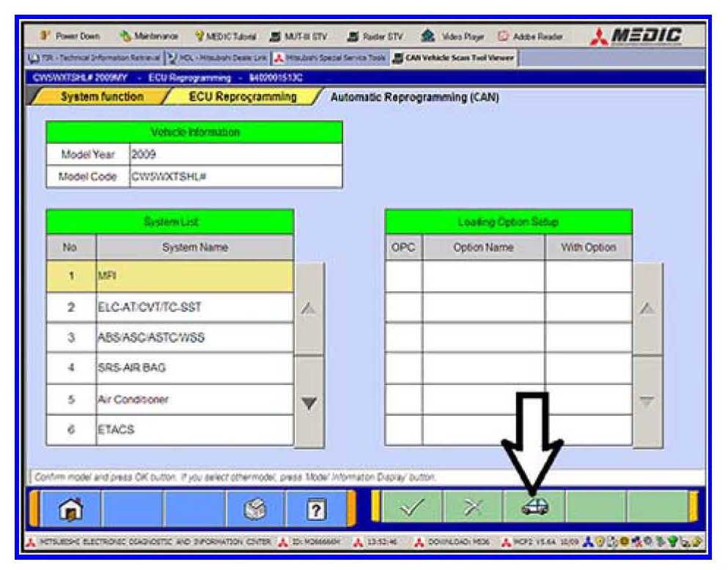Go to ECU Reprogramming breadcrumb
Viewport: 728px width, 570px height.
point(242,97)
